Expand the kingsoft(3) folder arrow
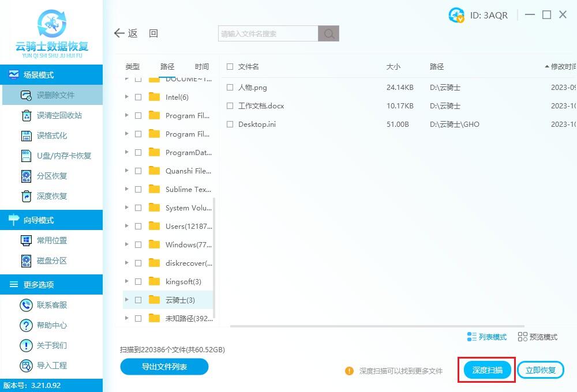577x392 pixels. [x=126, y=281]
